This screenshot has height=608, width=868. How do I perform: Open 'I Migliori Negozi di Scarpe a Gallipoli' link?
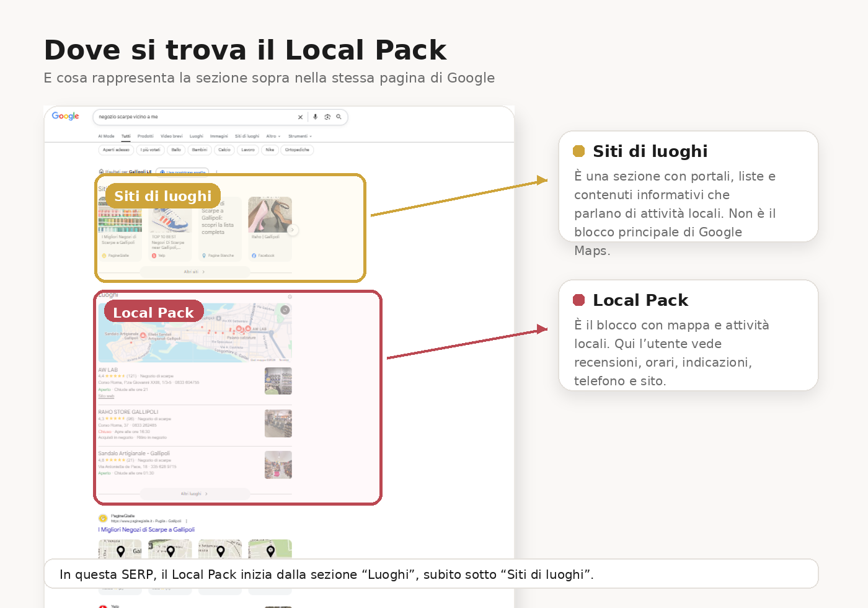[146, 530]
